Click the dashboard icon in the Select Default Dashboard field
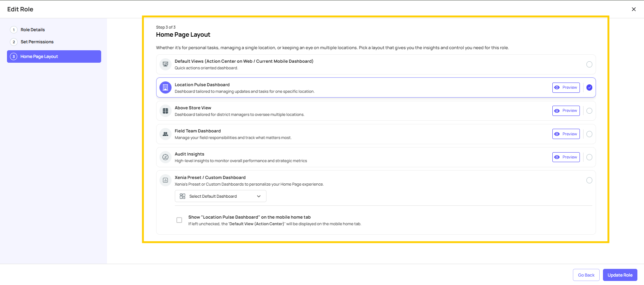The width and height of the screenshot is (644, 285). coord(182,196)
